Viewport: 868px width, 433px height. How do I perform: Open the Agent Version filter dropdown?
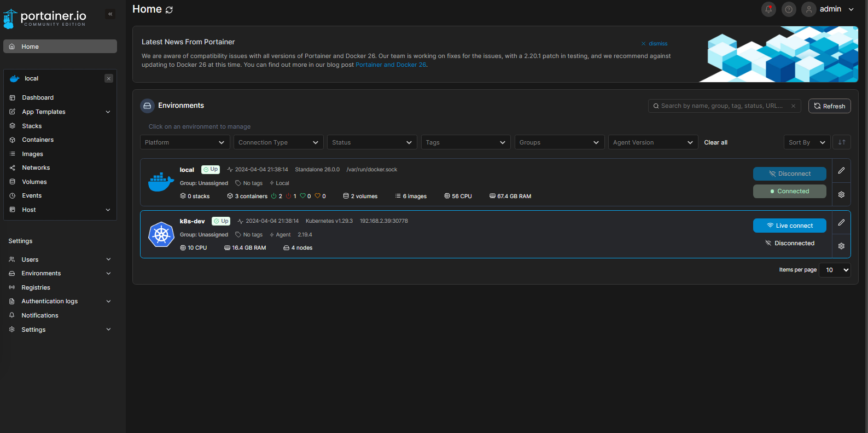pyautogui.click(x=653, y=142)
